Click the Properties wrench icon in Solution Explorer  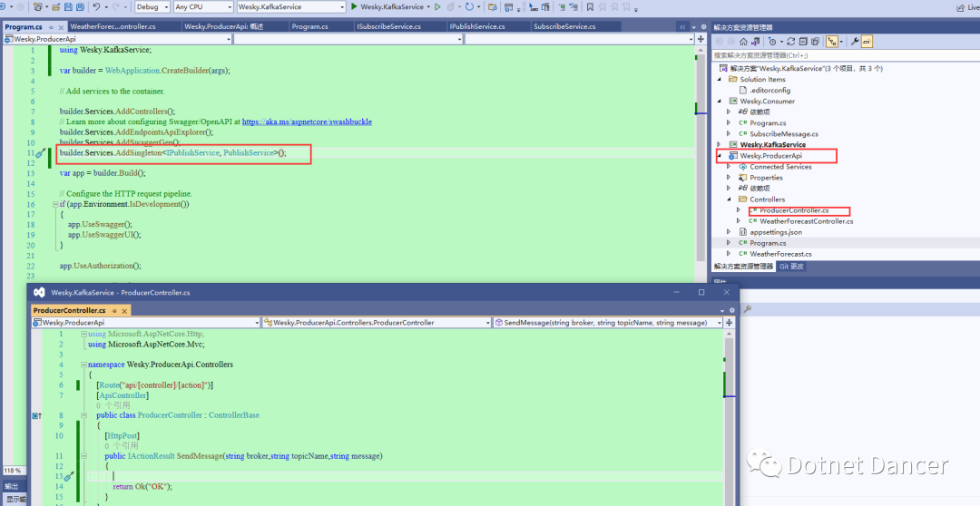(x=855, y=41)
